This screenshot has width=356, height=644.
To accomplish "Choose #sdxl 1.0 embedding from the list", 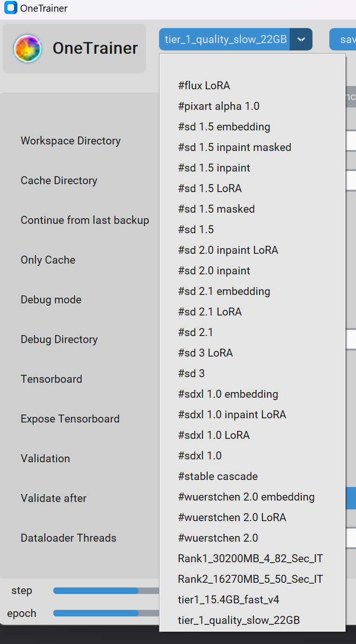I will (228, 394).
